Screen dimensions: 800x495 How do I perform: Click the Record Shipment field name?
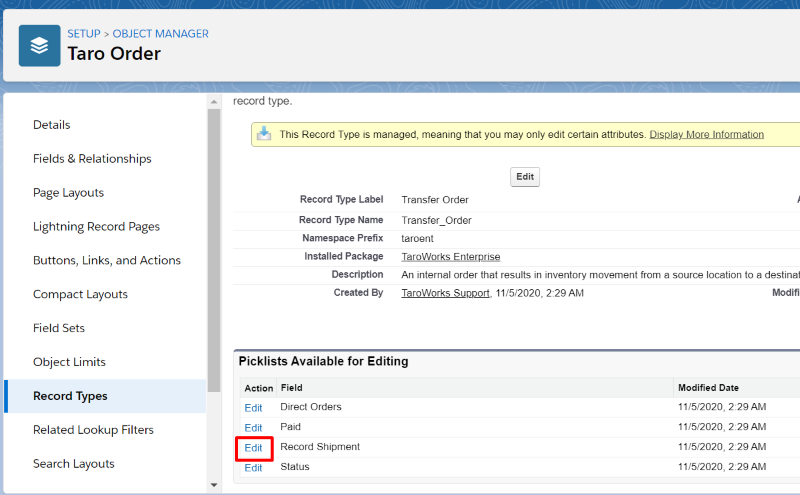tap(320, 447)
